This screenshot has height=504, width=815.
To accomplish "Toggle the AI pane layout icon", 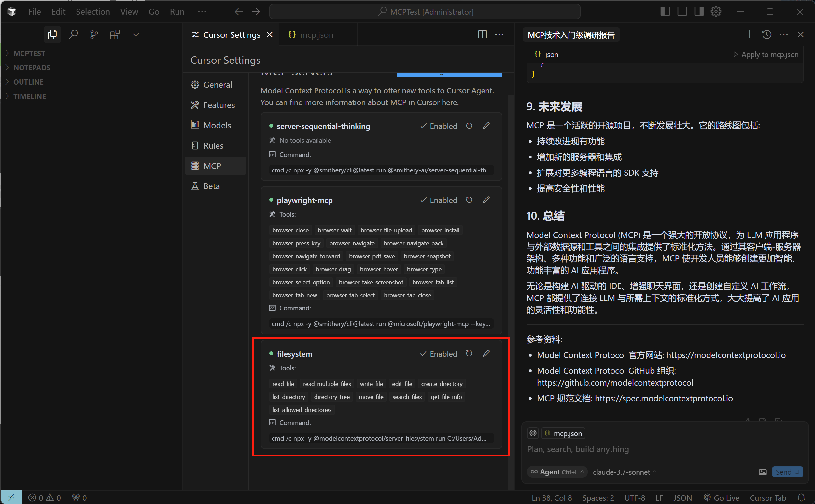I will pyautogui.click(x=699, y=12).
